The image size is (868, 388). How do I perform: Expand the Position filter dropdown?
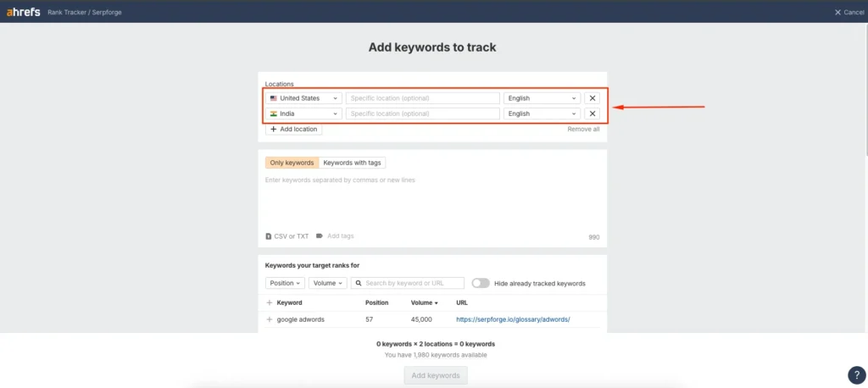(x=285, y=283)
